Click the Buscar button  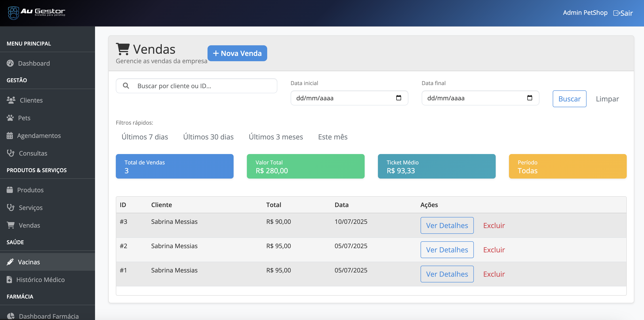[x=569, y=99]
